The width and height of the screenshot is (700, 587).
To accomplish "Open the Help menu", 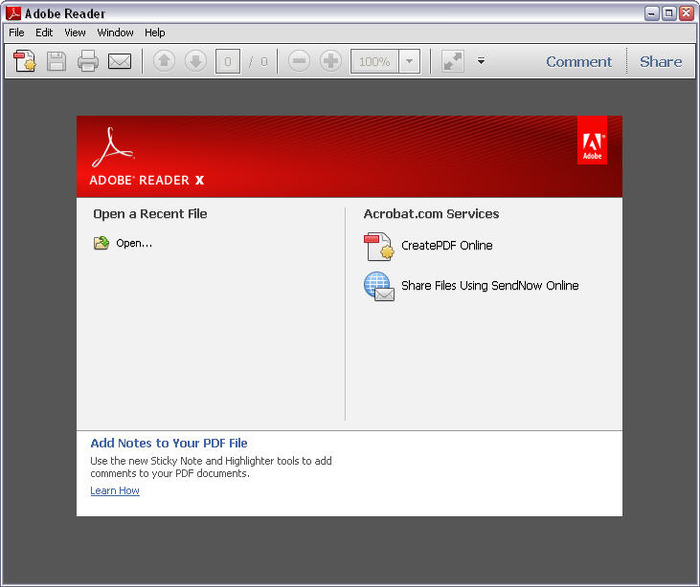I will click(155, 33).
